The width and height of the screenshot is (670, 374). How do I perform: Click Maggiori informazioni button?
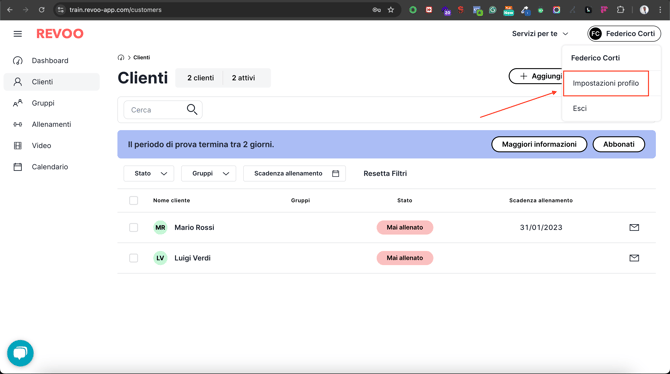[539, 144]
